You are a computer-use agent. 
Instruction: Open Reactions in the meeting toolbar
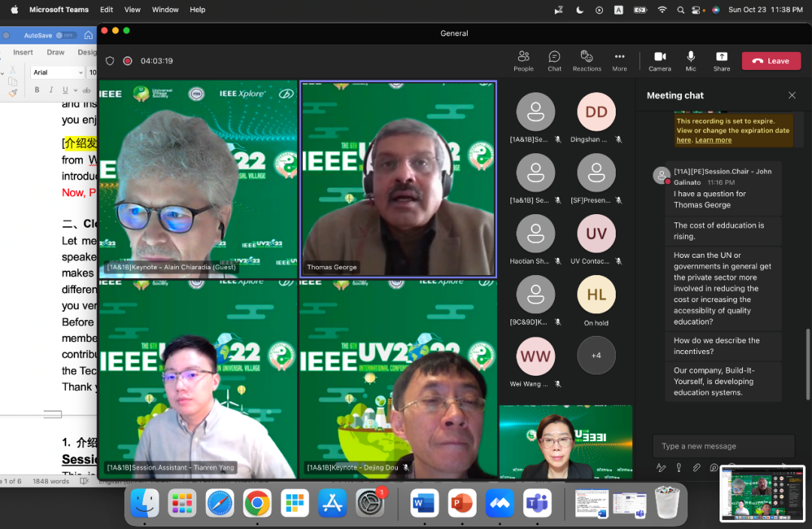[x=586, y=61]
